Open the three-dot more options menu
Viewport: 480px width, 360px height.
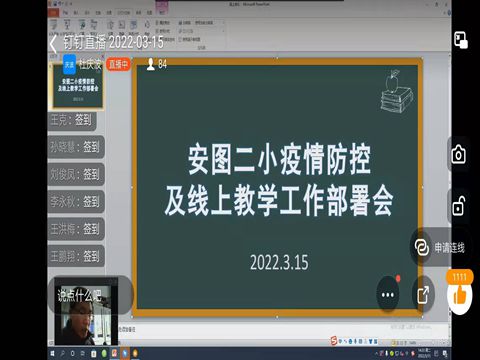coord(388,295)
